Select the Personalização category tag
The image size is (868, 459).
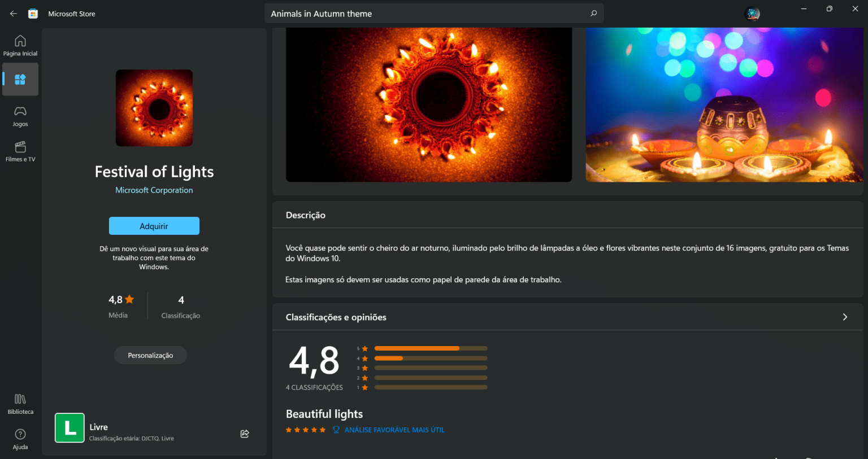pos(150,355)
